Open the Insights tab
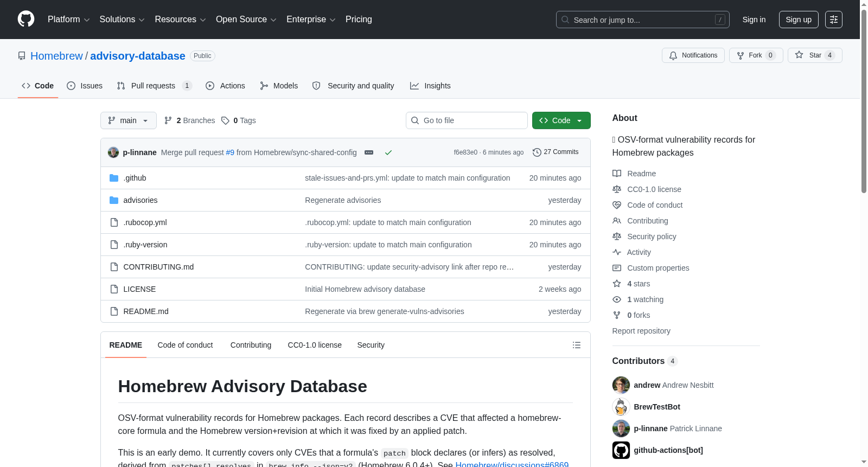This screenshot has width=868, height=467. coord(430,86)
